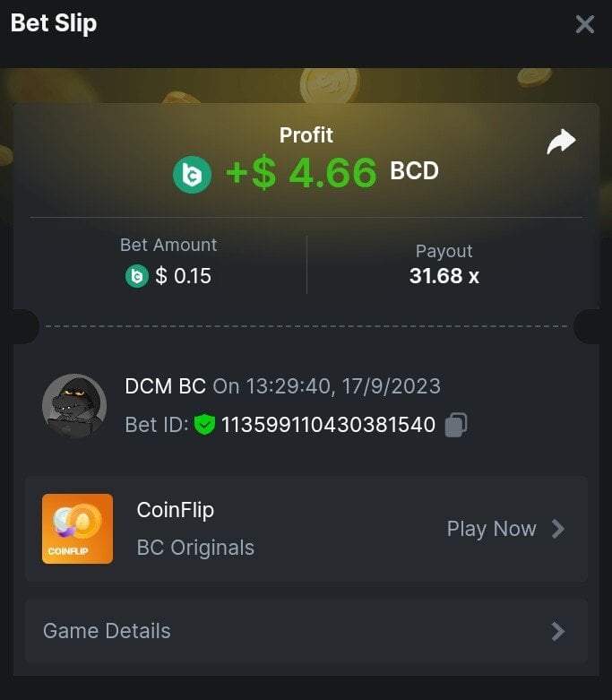Click the green verified shield icon

(x=204, y=424)
